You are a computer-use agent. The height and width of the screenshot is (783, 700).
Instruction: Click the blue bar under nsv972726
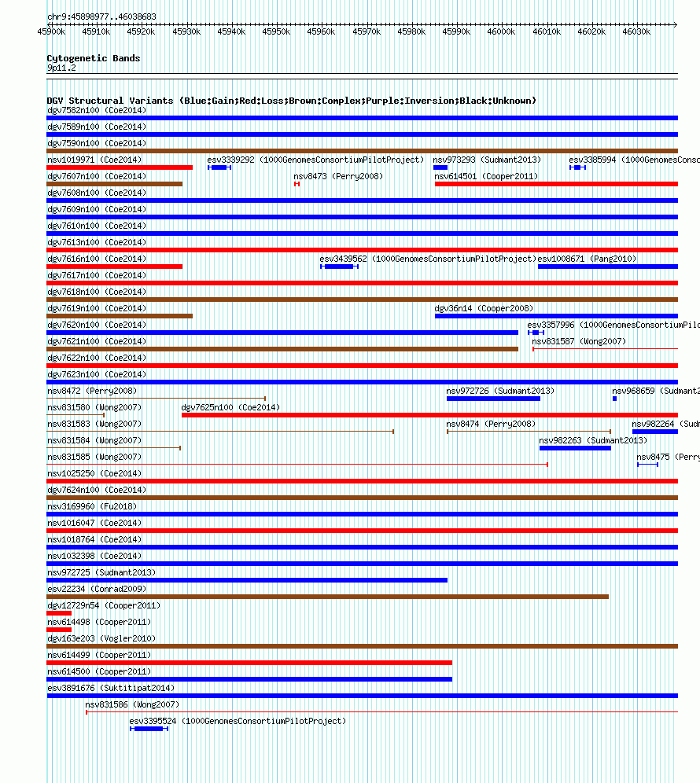click(493, 398)
